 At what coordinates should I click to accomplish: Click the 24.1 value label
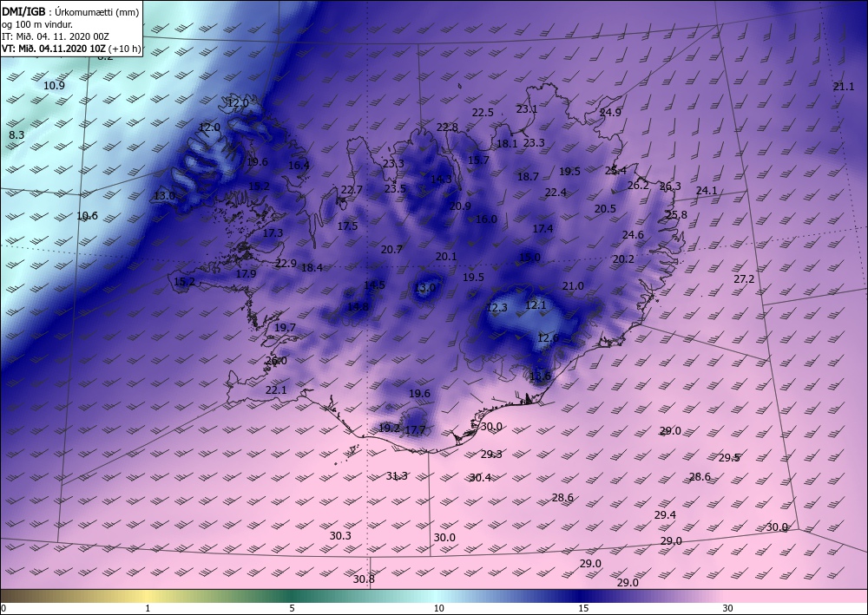pyautogui.click(x=707, y=191)
